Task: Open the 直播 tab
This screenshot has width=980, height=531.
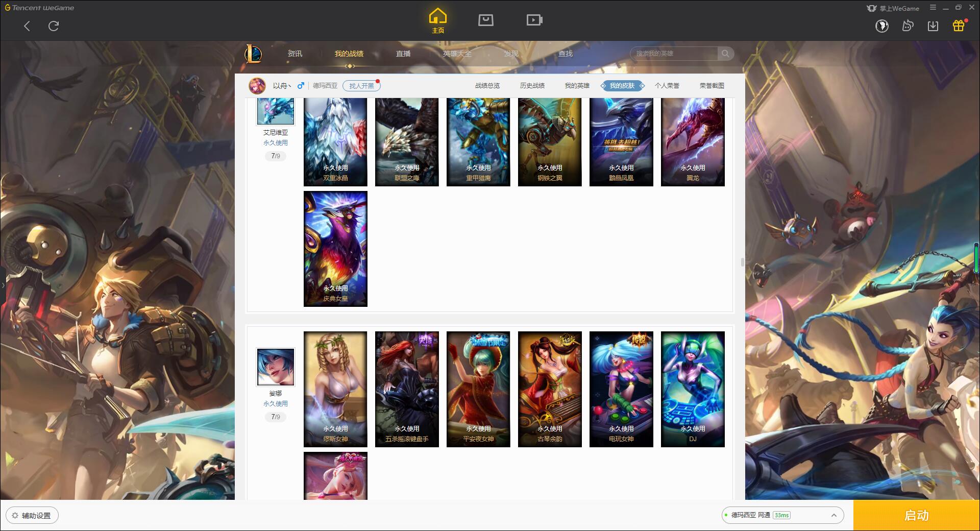Action: (x=403, y=54)
